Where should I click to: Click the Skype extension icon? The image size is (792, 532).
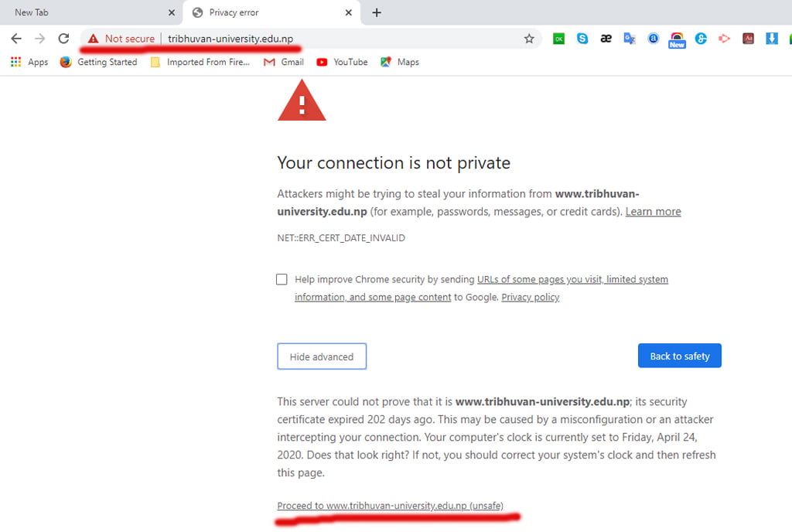pyautogui.click(x=582, y=39)
